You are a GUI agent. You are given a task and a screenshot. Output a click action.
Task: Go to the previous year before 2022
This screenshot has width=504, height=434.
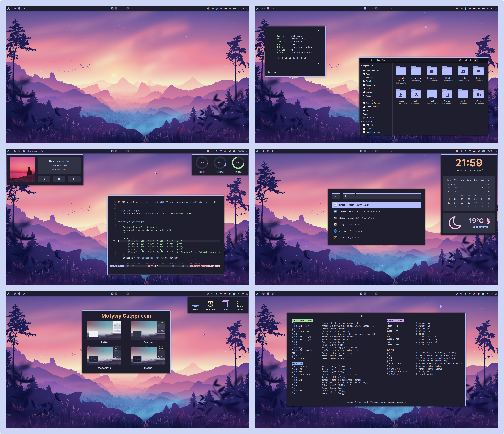coord(485,184)
